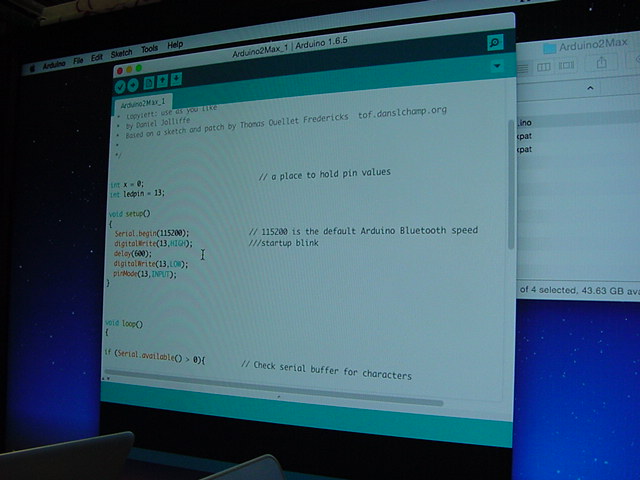The image size is (640, 480).
Task: Click the Arduino window title 'Arduino2Max_1 | Arduino 1.6.5'
Action: click(290, 46)
